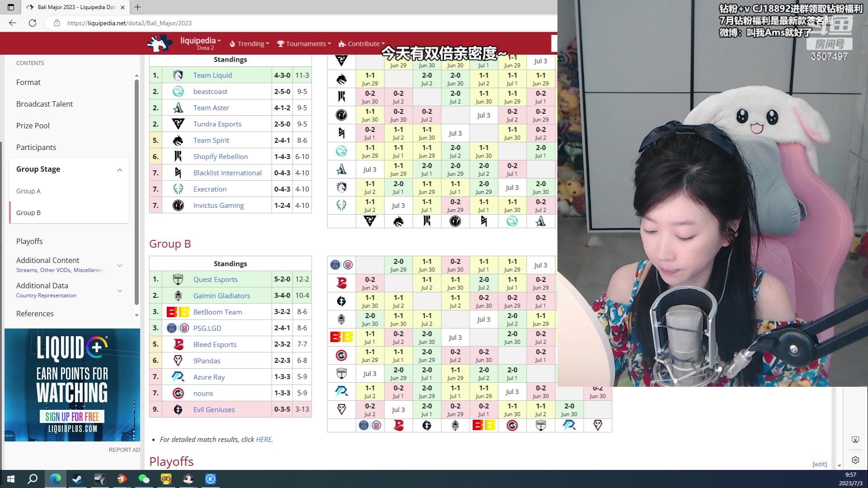Jump to Participants in contents
Viewport: 868px width, 488px height.
pyautogui.click(x=36, y=147)
